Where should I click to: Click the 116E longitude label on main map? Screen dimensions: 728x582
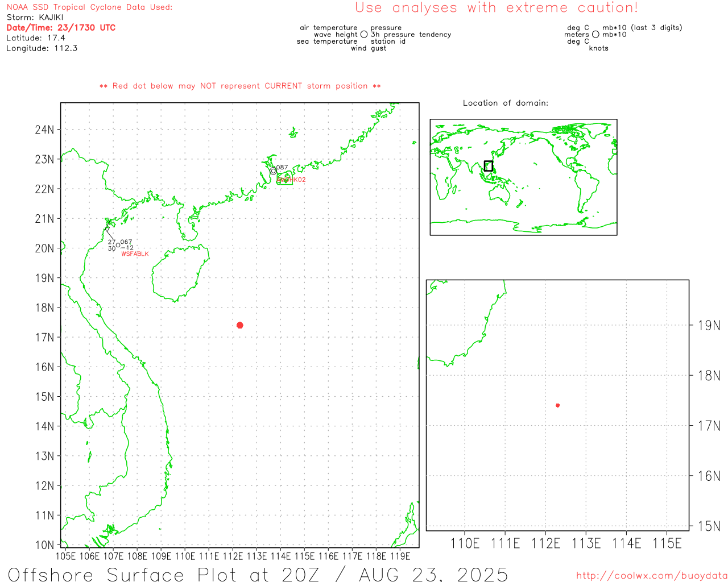pos(328,556)
